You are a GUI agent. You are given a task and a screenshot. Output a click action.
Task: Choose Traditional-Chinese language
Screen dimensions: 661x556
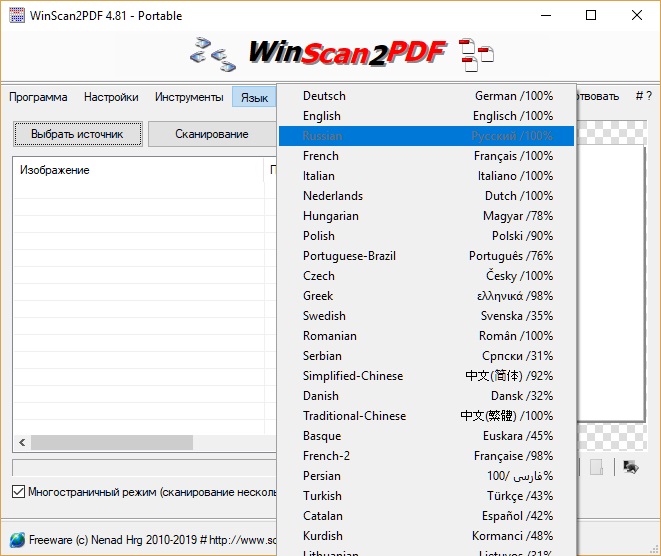(x=426, y=416)
